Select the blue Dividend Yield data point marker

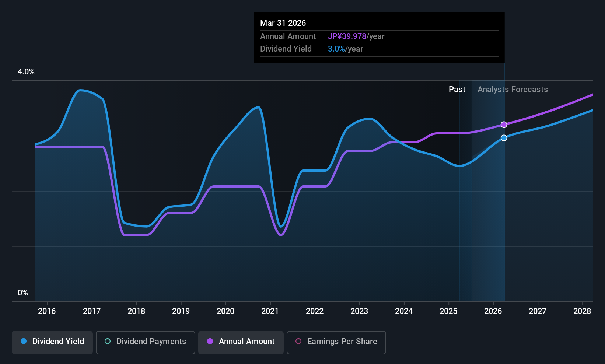point(504,138)
